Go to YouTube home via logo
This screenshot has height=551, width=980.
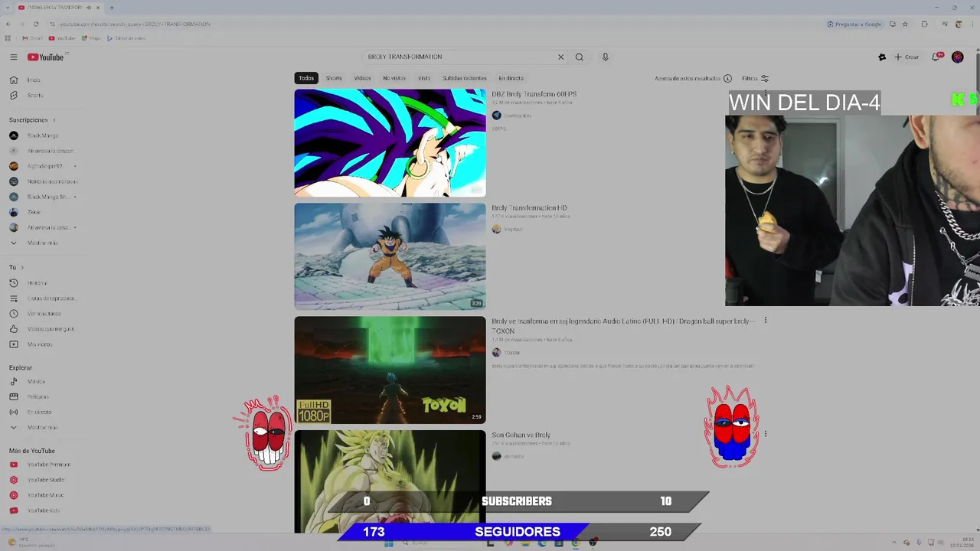pos(46,57)
